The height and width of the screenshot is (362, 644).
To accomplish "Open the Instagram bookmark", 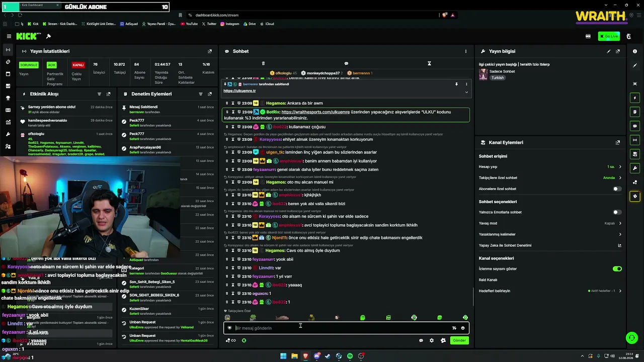I will (x=230, y=24).
